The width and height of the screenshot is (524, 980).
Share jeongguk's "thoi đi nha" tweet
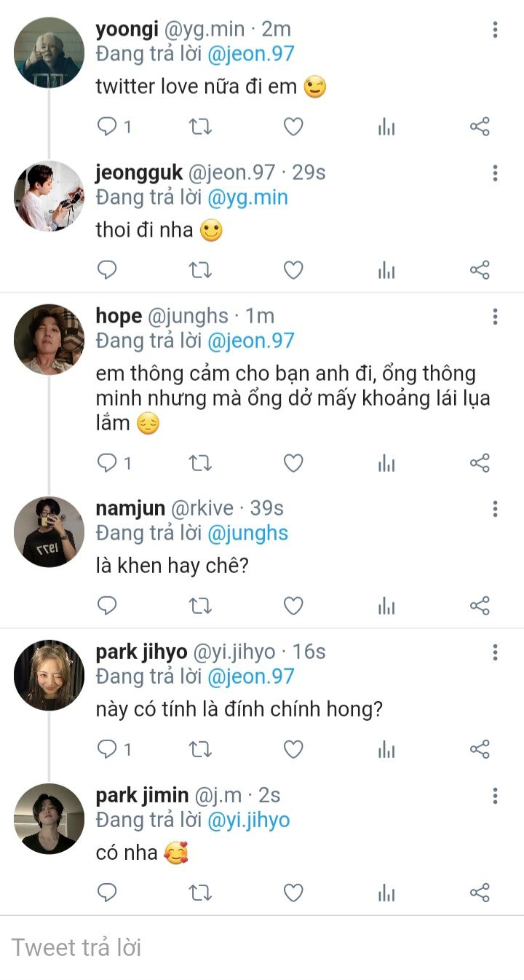tap(480, 271)
